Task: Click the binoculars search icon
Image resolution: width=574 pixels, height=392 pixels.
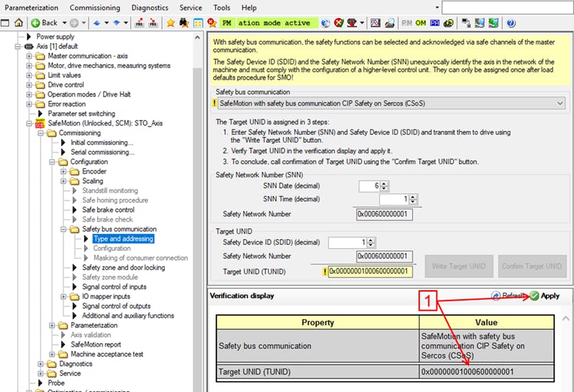Action: (x=184, y=23)
